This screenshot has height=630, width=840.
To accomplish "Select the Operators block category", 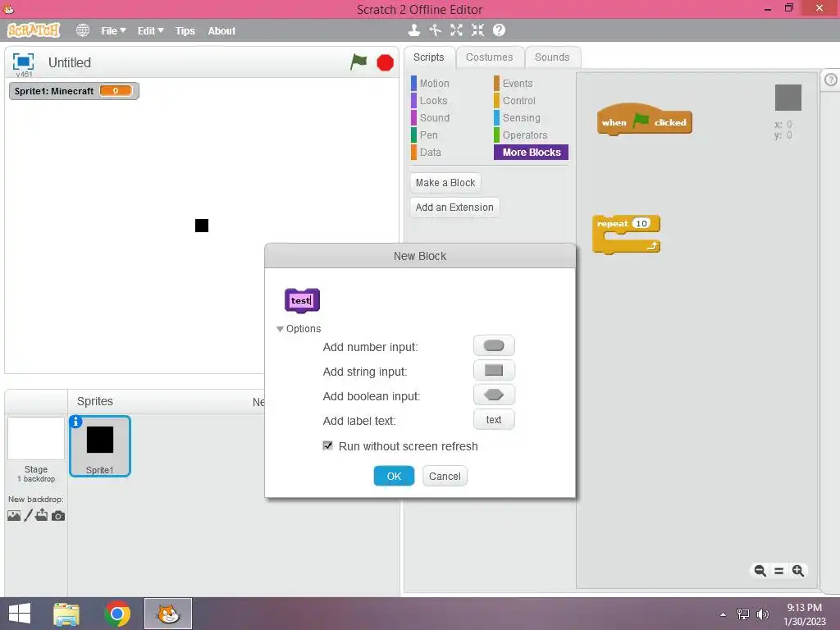I will 524,135.
